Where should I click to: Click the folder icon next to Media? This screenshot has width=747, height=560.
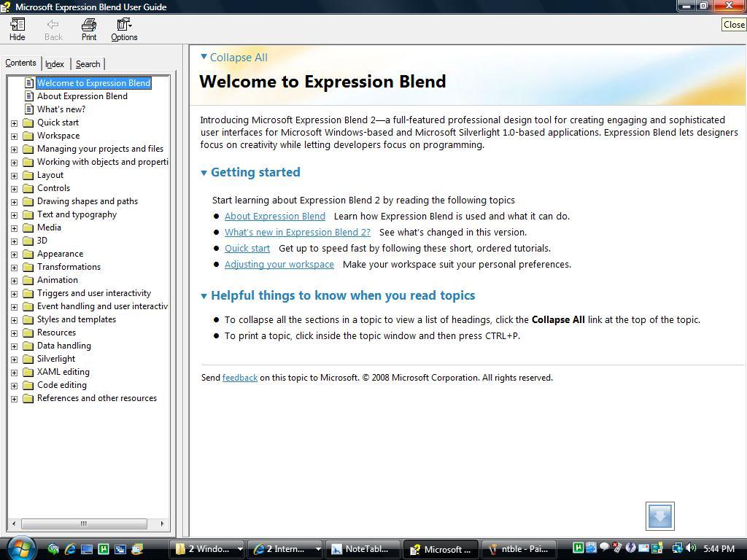point(28,227)
